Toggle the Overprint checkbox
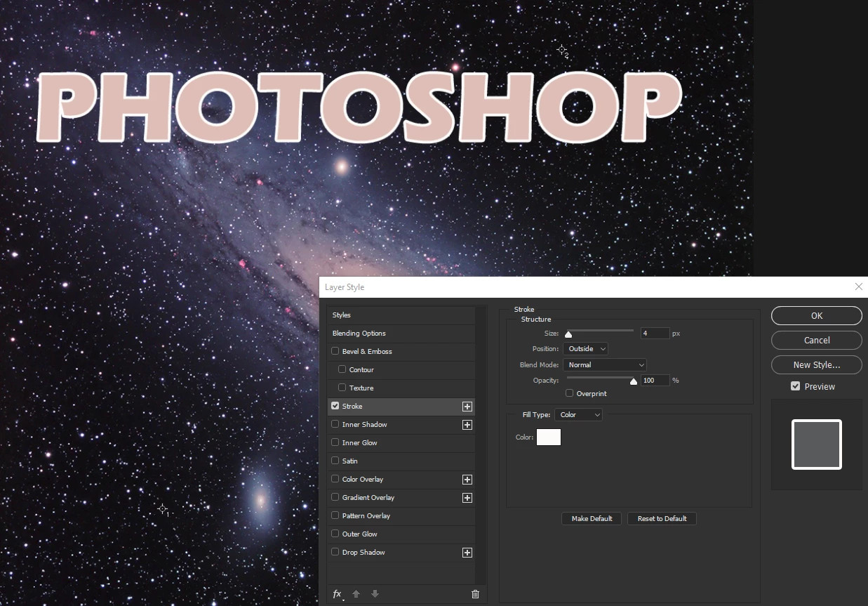 (570, 393)
